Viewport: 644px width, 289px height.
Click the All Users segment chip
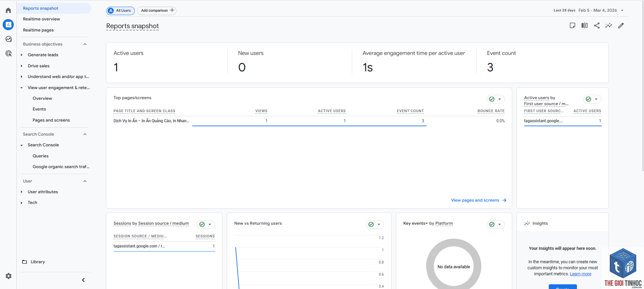tap(121, 11)
